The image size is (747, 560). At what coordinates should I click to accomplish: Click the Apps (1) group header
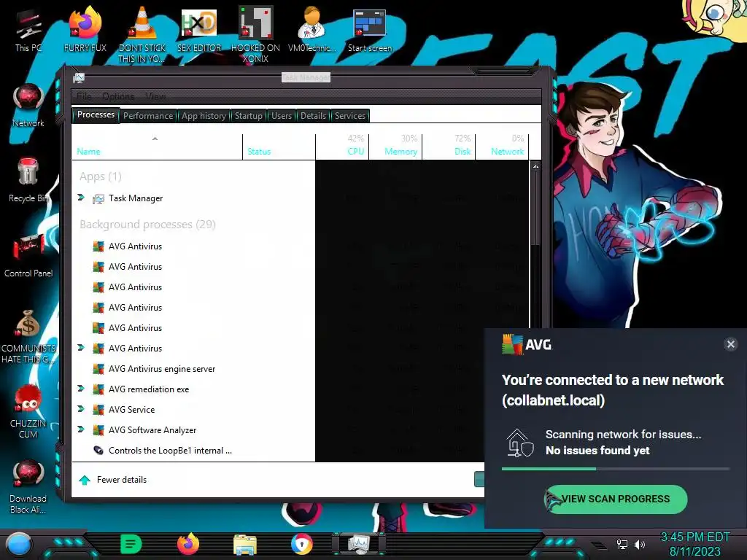(101, 176)
